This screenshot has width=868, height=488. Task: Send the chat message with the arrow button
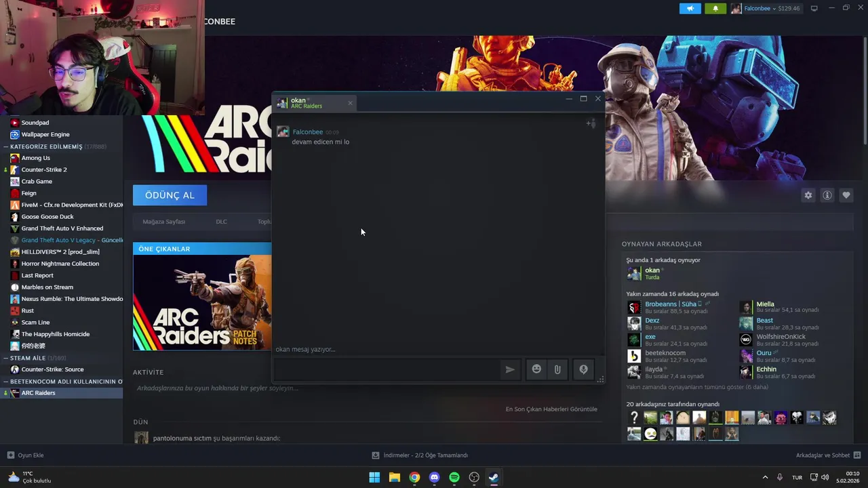tap(509, 369)
